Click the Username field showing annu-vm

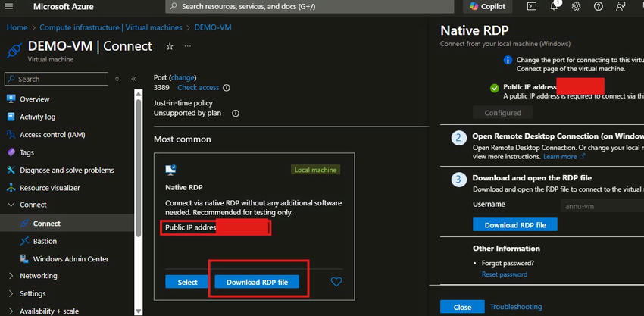pos(602,206)
